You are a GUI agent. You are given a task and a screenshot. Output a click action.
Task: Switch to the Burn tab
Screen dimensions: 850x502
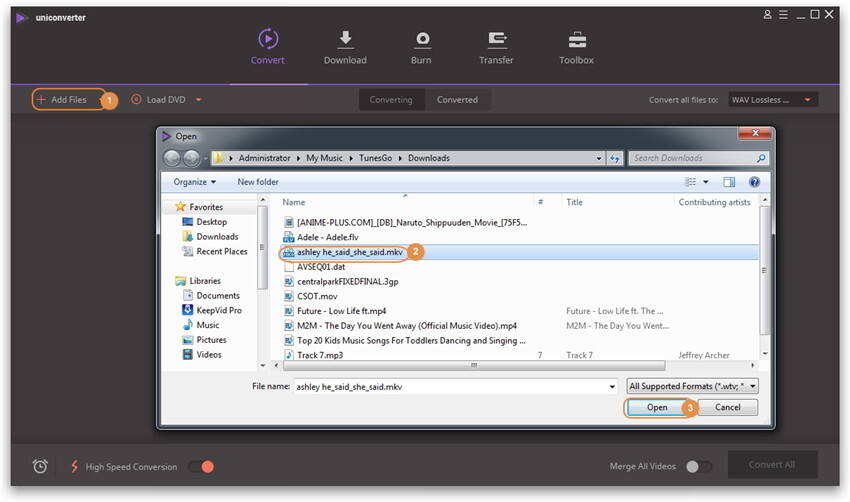[421, 47]
